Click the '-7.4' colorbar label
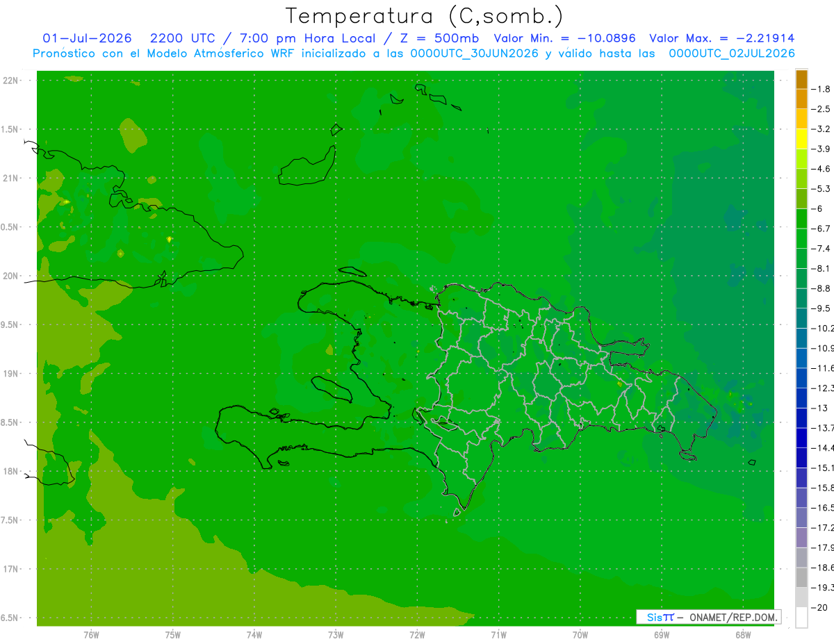834x644 pixels. (x=821, y=249)
